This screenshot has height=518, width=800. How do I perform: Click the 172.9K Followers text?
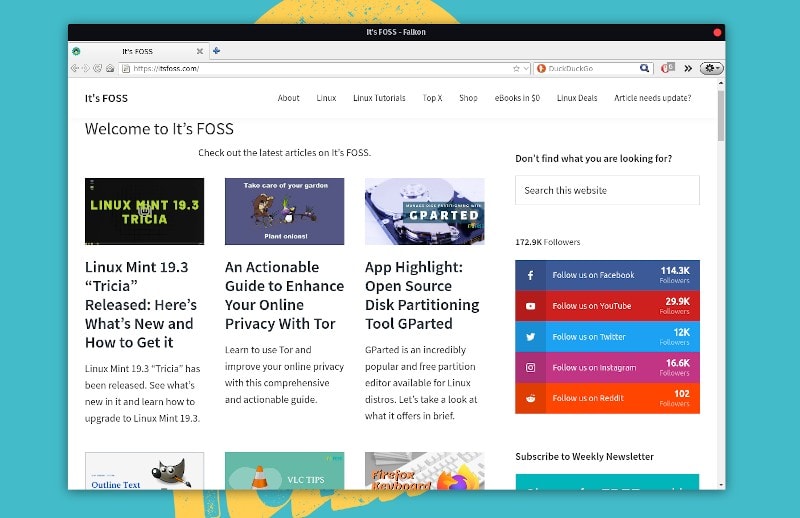547,242
